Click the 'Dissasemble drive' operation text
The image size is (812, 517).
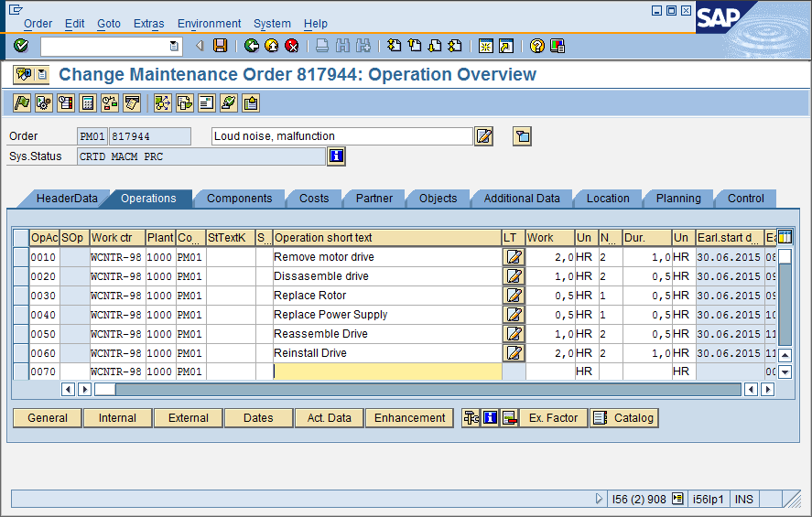[321, 276]
